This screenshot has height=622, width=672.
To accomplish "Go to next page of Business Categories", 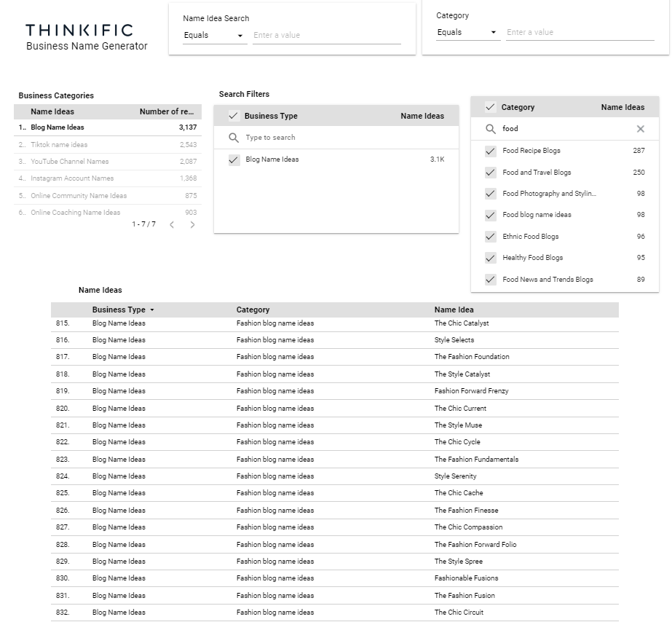I will click(192, 224).
